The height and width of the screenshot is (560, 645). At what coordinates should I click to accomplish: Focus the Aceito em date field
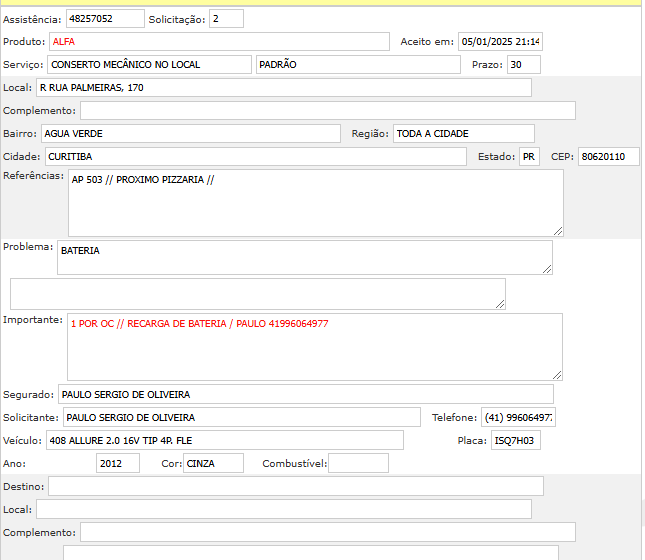click(500, 42)
